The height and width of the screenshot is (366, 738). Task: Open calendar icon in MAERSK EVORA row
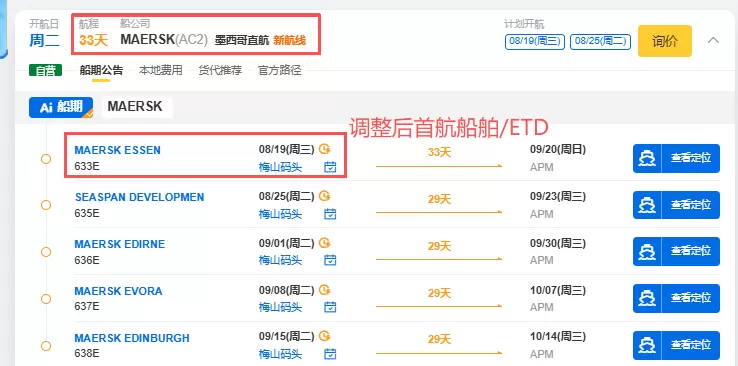pos(330,307)
